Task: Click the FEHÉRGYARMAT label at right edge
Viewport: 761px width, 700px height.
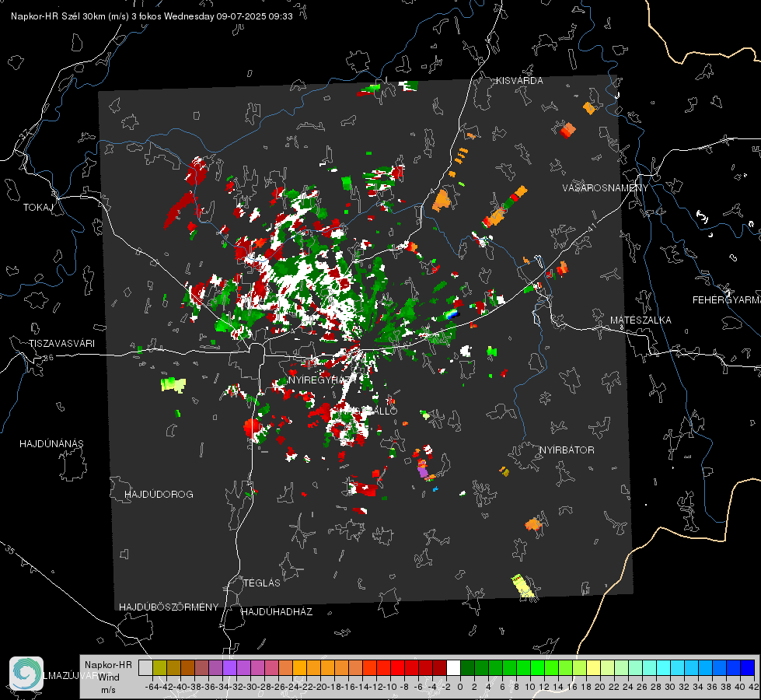Action: tap(727, 300)
